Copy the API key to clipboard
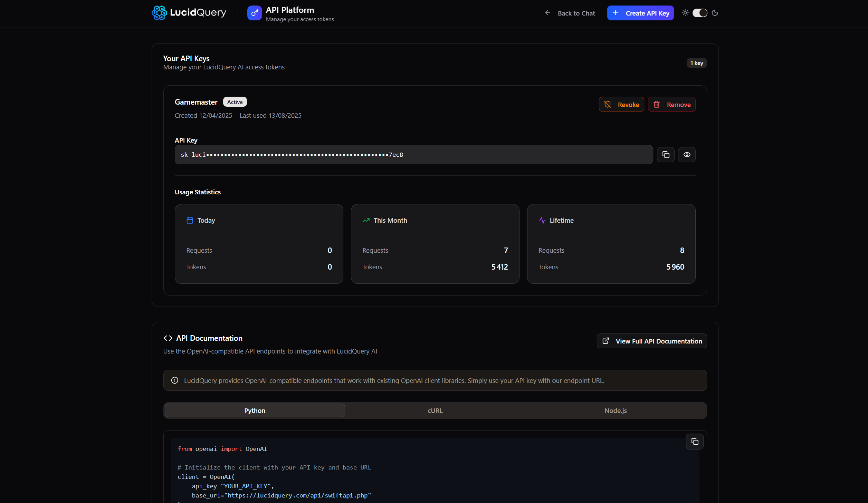868x503 pixels. tap(666, 155)
